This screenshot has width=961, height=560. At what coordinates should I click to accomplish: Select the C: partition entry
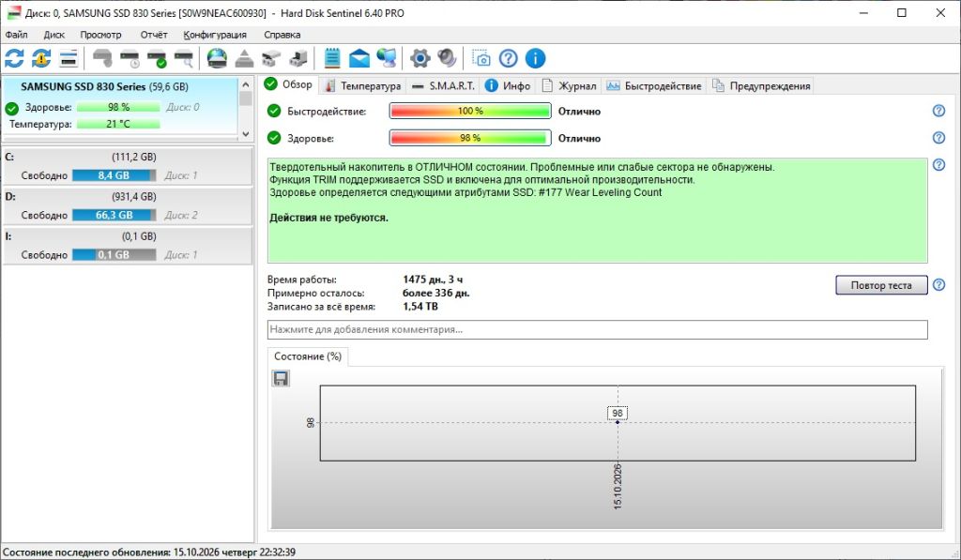point(128,166)
